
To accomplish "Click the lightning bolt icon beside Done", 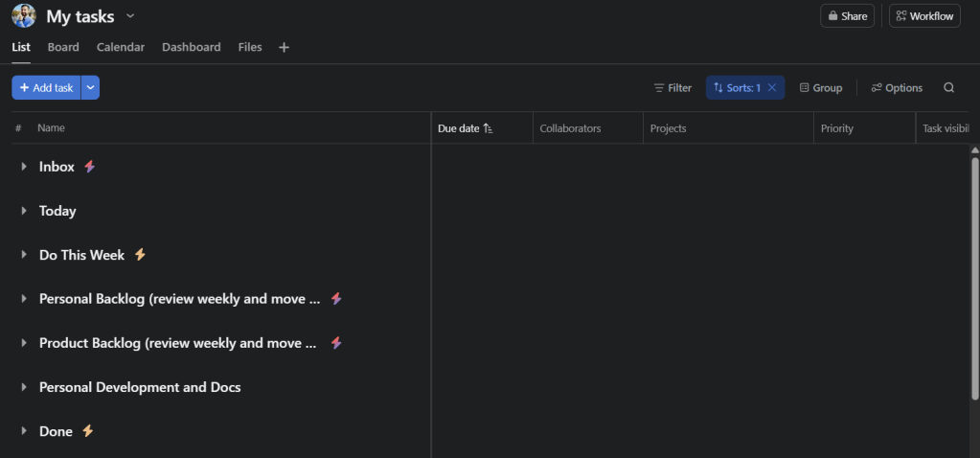I will 88,431.
